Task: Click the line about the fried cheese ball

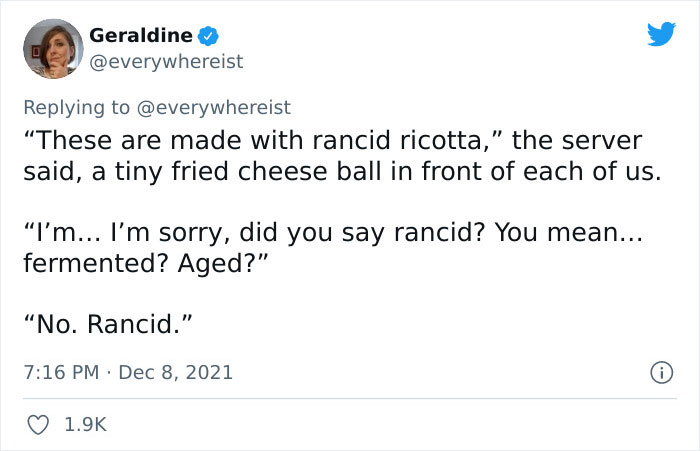Action: coord(342,172)
